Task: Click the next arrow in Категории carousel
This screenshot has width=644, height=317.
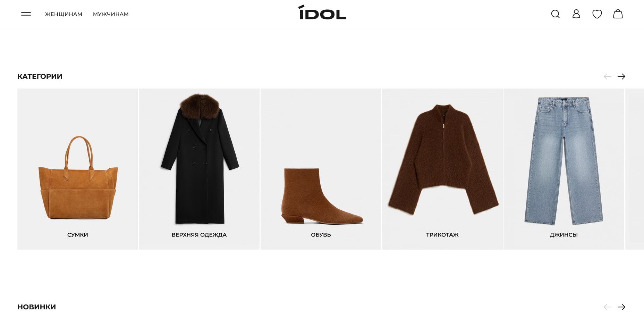Action: pyautogui.click(x=621, y=76)
